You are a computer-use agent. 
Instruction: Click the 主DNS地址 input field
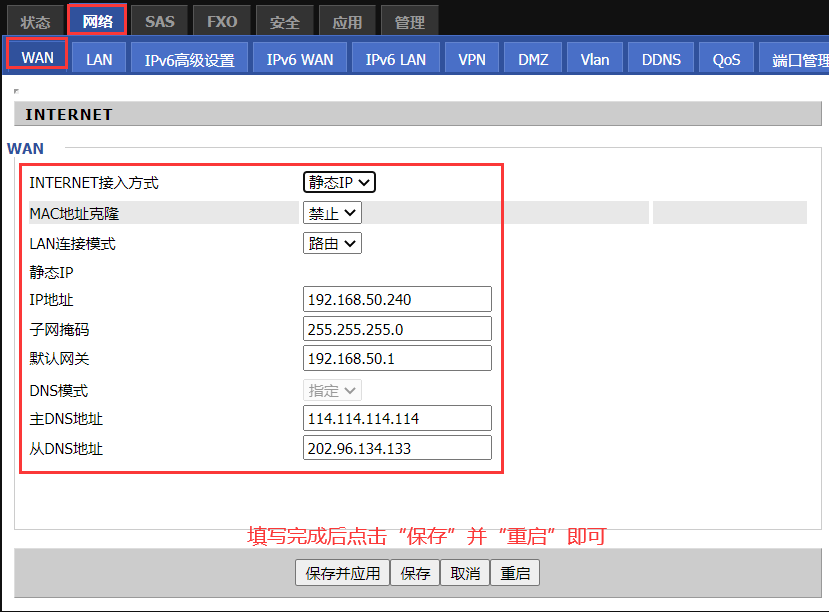(397, 418)
